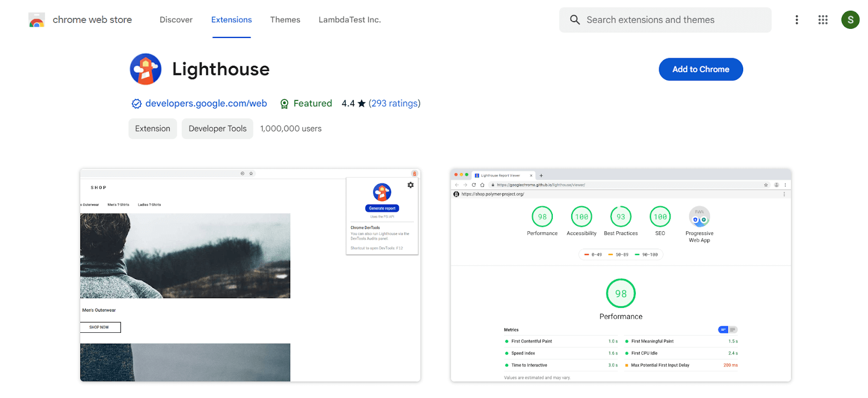The image size is (868, 398).
Task: Open the Google apps grid launcher
Action: (822, 20)
